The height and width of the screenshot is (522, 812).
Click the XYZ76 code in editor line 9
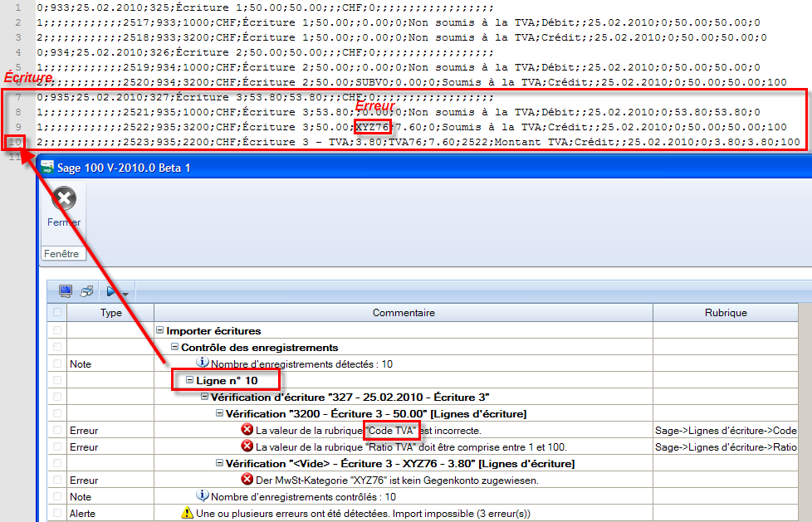pyautogui.click(x=372, y=127)
